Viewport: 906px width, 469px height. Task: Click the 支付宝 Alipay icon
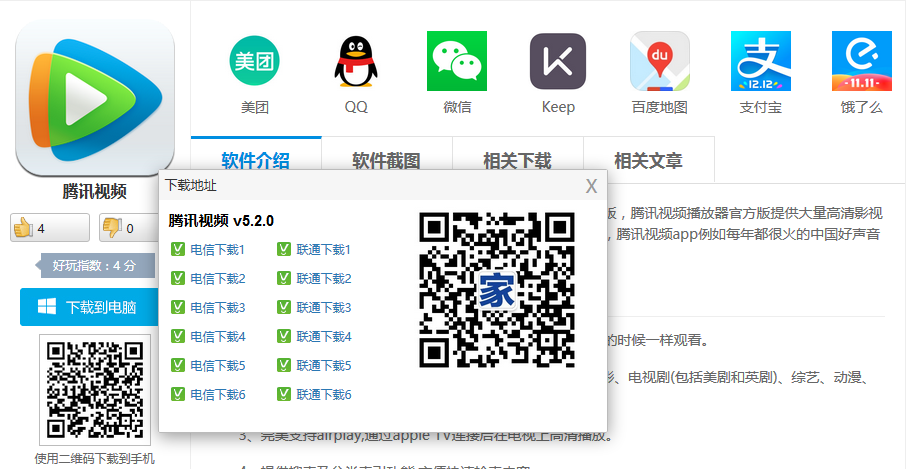tap(760, 61)
